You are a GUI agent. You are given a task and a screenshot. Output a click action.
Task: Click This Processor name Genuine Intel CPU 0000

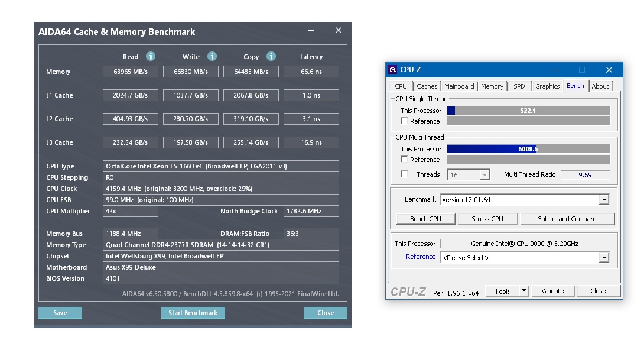525,244
